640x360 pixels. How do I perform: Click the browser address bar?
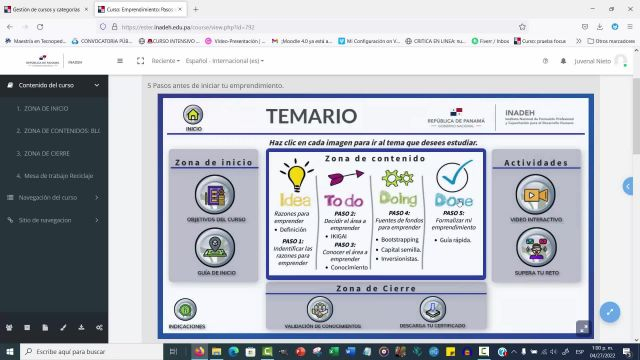(314, 27)
